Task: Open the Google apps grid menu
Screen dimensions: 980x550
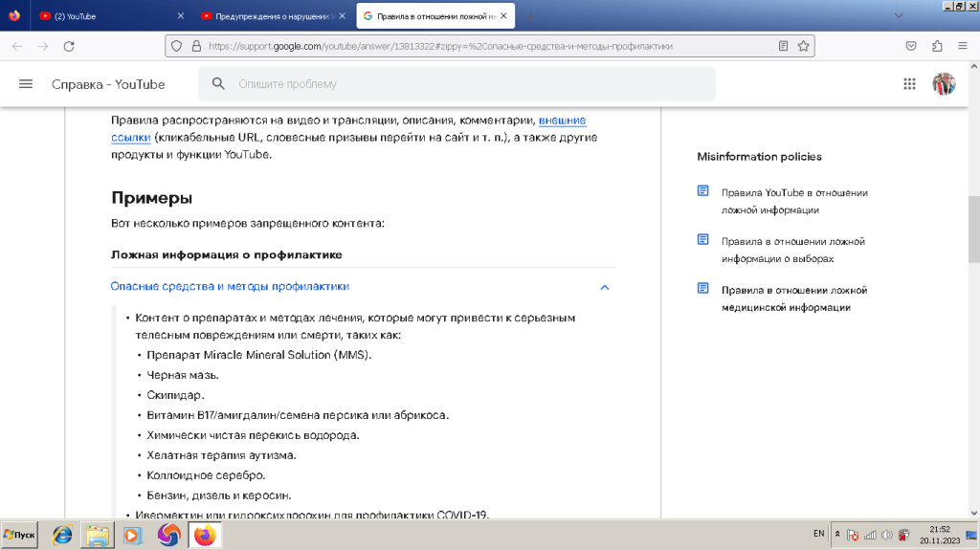Action: [x=909, y=84]
